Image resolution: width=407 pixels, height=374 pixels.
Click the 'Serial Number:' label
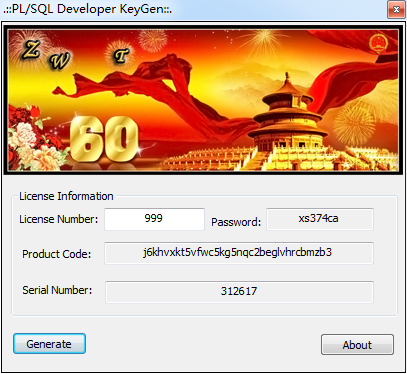pos(57,290)
